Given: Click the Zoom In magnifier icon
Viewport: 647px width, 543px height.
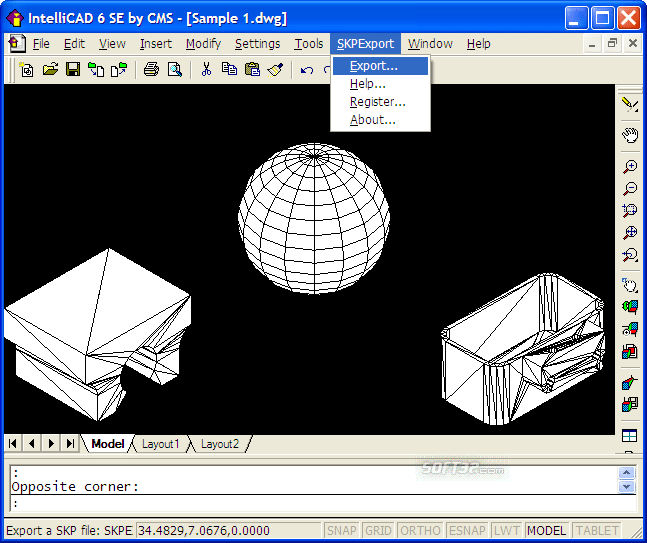Looking at the screenshot, I should click(x=630, y=167).
